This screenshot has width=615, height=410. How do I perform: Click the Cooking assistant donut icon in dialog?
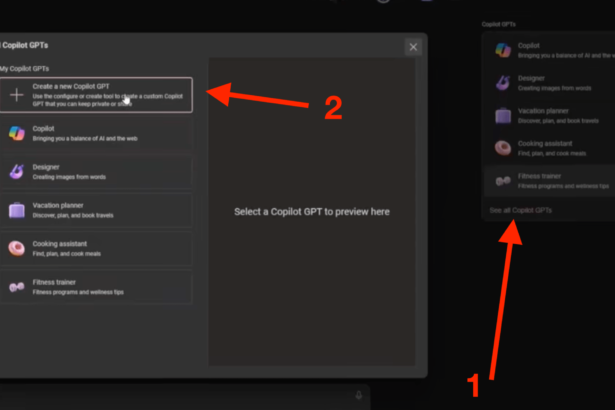tap(16, 248)
